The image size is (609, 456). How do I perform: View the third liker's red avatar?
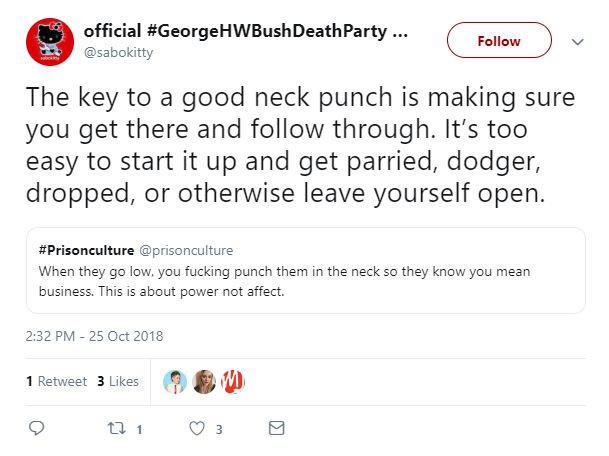[232, 381]
